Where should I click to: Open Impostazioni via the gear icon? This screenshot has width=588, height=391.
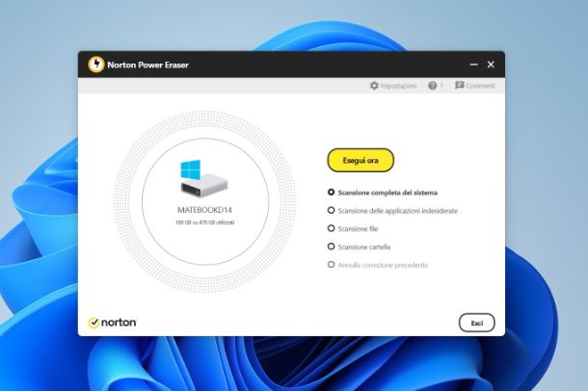pos(374,86)
